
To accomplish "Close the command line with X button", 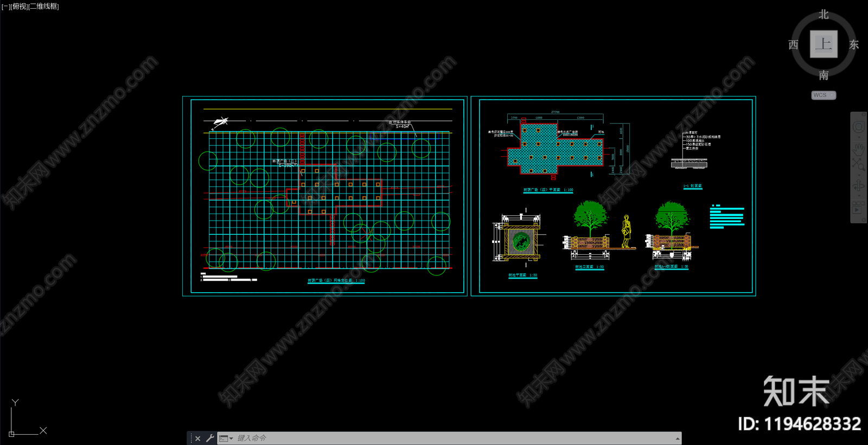I will pyautogui.click(x=197, y=438).
